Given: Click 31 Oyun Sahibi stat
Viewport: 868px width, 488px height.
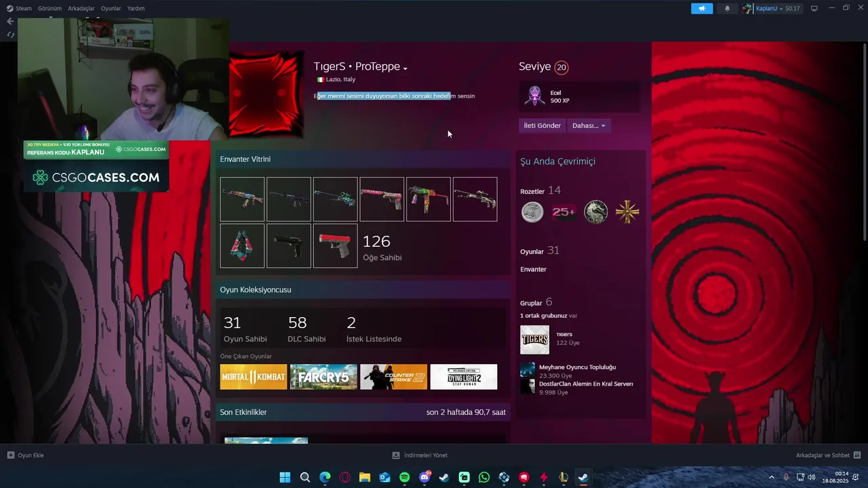Looking at the screenshot, I should tap(245, 329).
